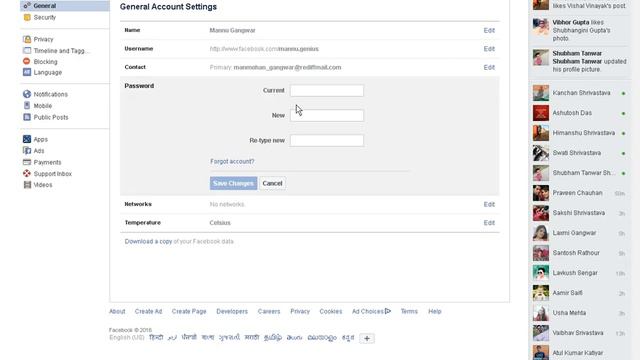
Task: Click the Videos film icon
Action: coord(27,184)
